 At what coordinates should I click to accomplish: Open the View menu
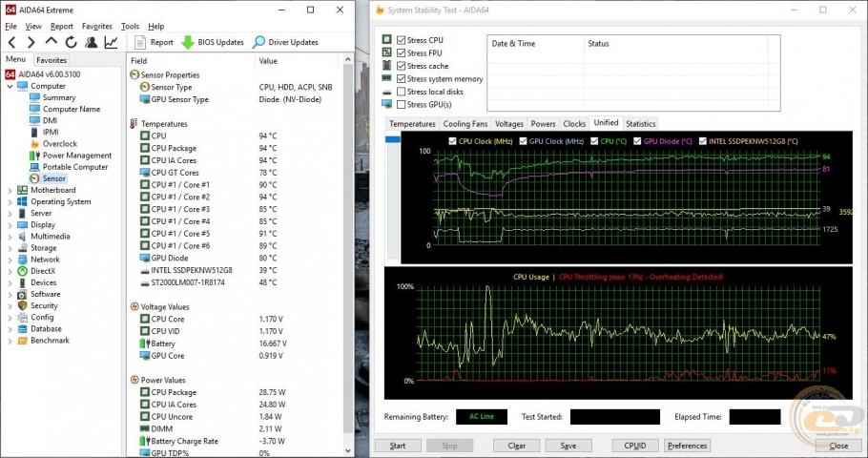(33, 26)
